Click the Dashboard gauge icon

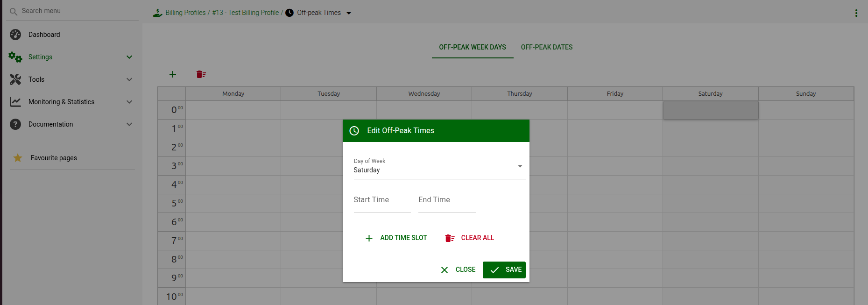coord(15,35)
